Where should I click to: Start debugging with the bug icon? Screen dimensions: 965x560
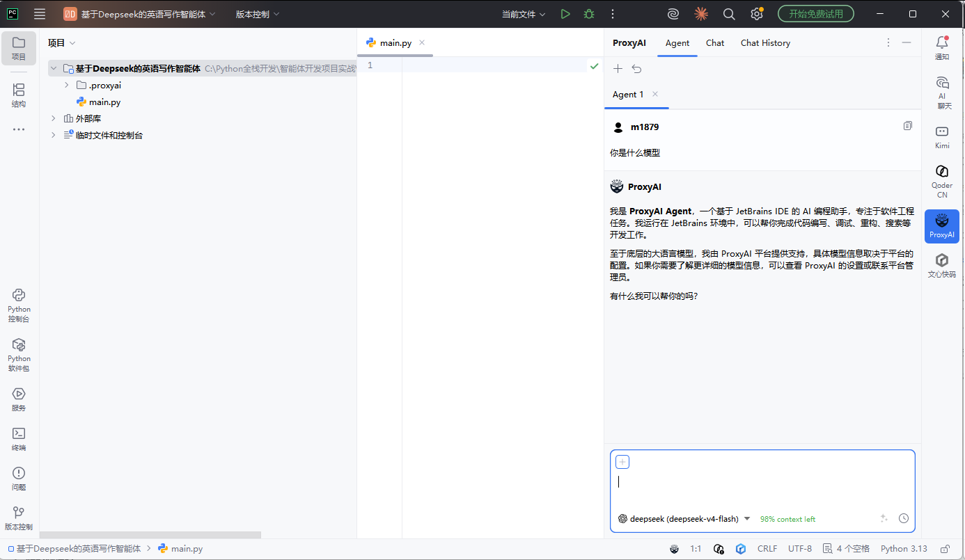589,14
